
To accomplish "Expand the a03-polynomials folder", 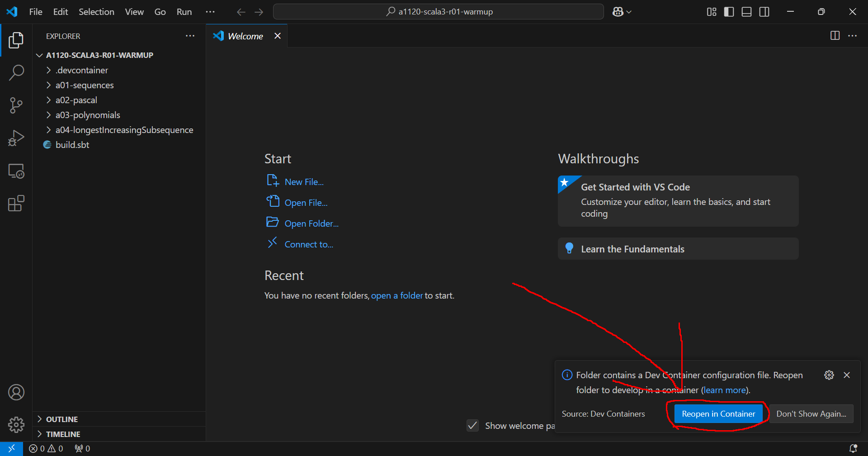I will pyautogui.click(x=88, y=115).
